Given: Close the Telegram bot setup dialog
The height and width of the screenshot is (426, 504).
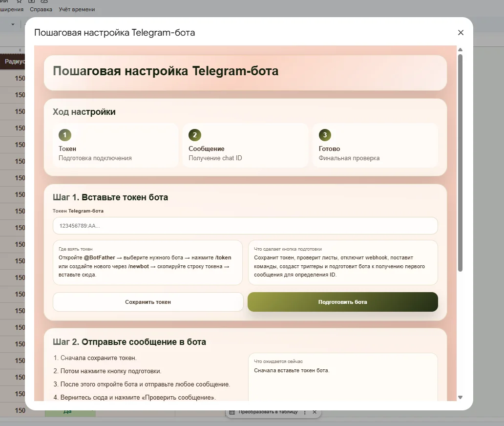Looking at the screenshot, I should coord(461,32).
